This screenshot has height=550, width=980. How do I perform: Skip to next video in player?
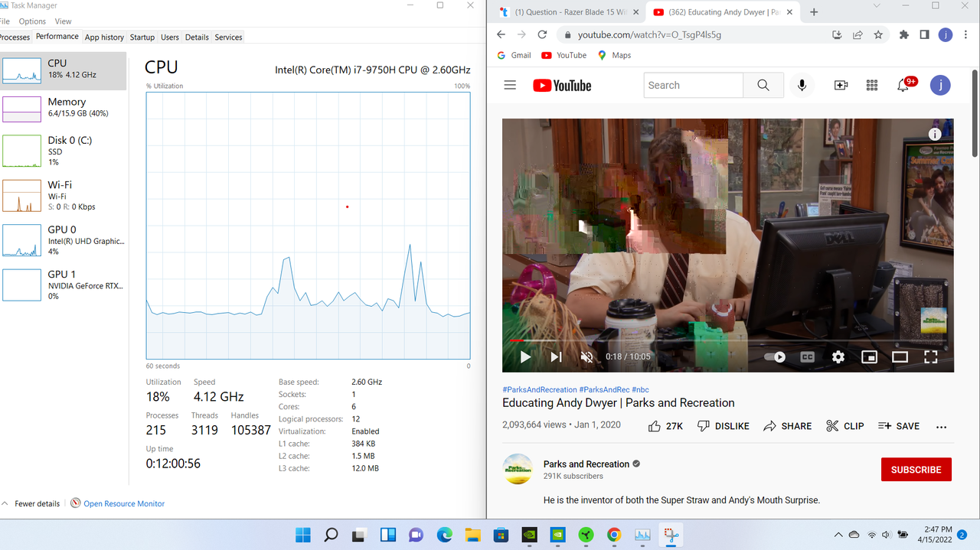557,357
